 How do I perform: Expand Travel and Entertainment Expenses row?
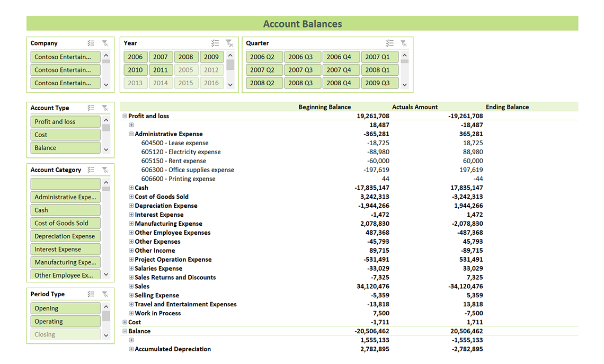tap(131, 304)
